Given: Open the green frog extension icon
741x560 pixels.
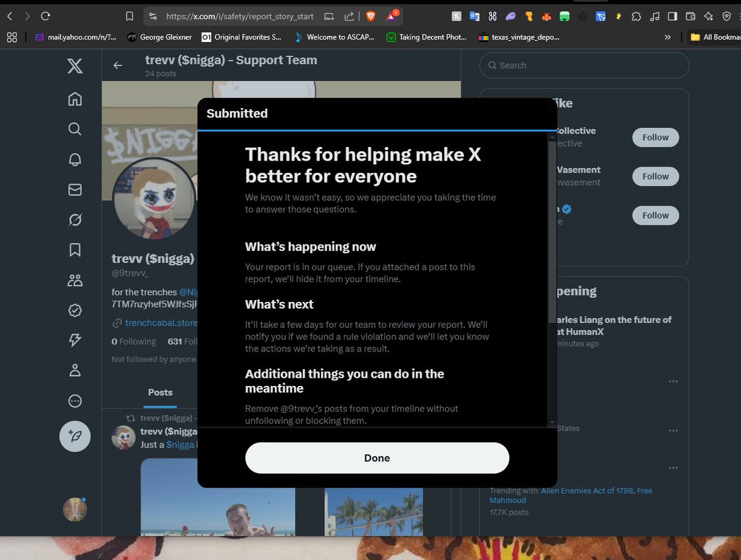Looking at the screenshot, I should [564, 17].
